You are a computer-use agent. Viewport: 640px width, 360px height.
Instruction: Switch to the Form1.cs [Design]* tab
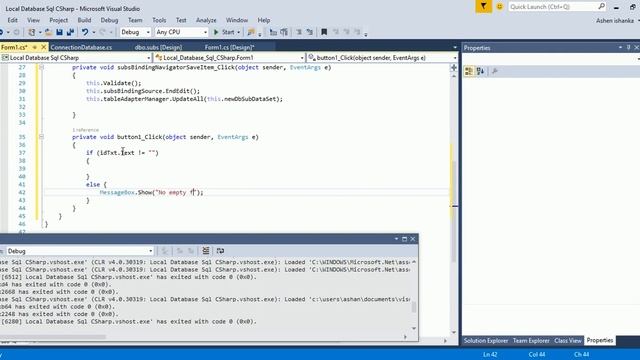229,47
